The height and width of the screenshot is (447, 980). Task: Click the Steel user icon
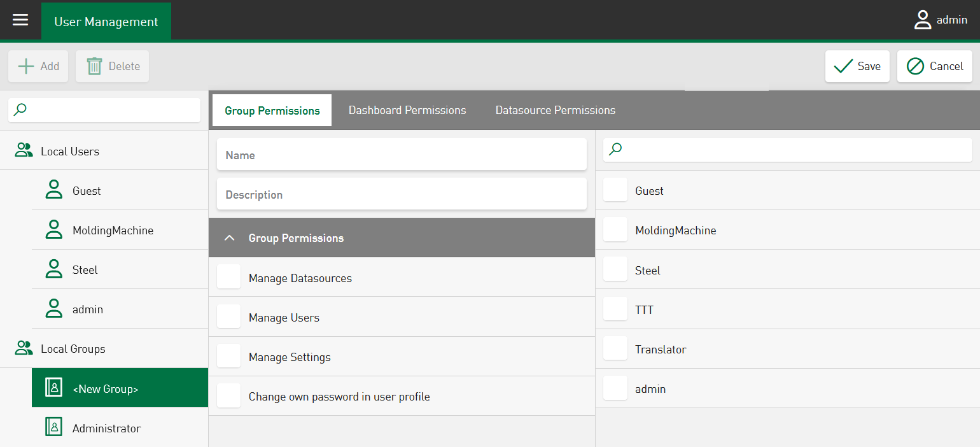[x=54, y=269]
